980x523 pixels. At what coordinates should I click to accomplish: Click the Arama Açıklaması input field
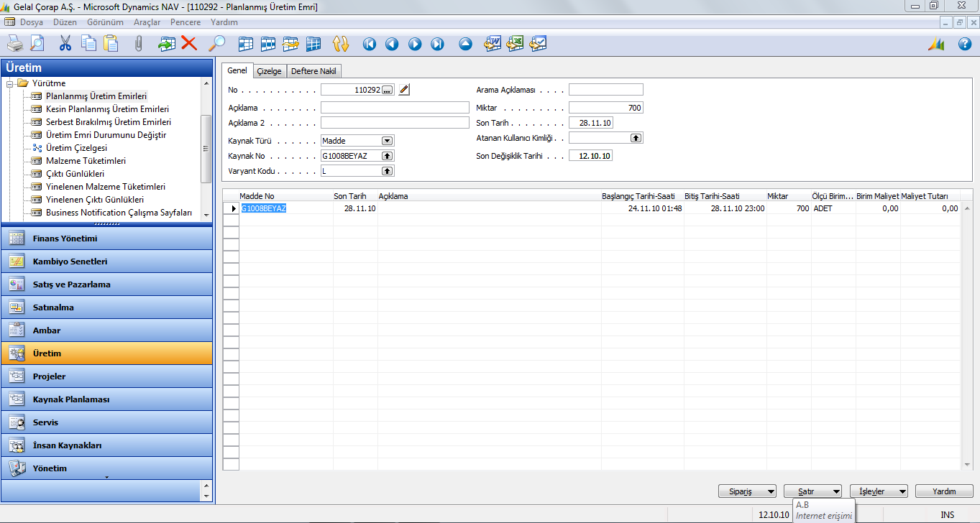(606, 90)
